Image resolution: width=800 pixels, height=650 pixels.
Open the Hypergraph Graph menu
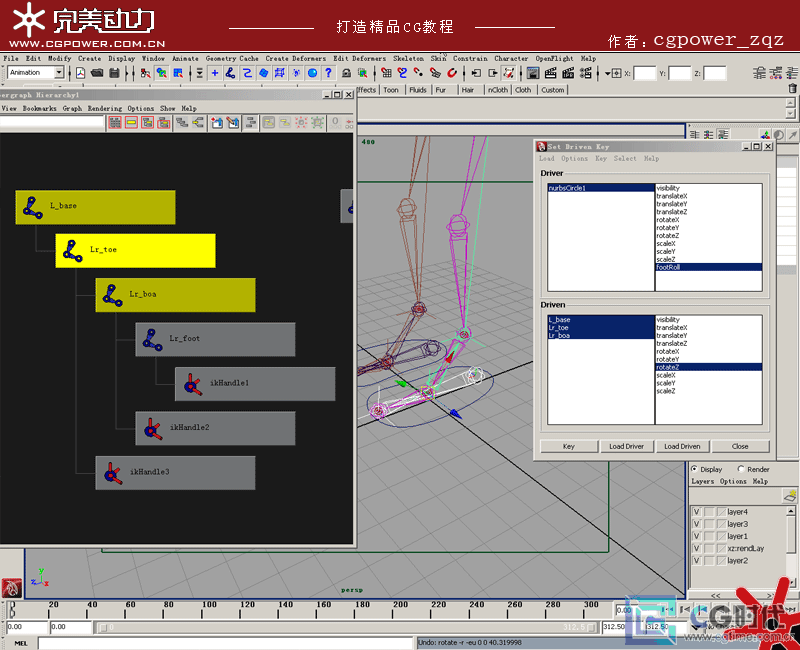click(x=72, y=108)
